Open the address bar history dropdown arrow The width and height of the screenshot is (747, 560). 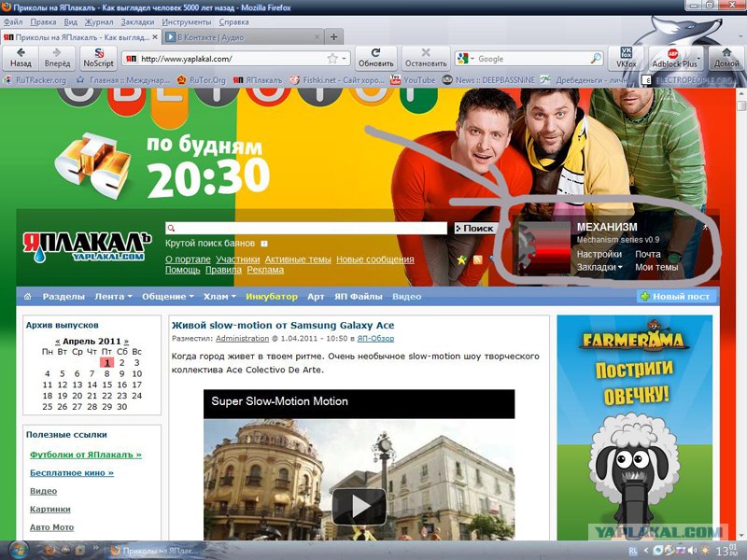tap(345, 59)
